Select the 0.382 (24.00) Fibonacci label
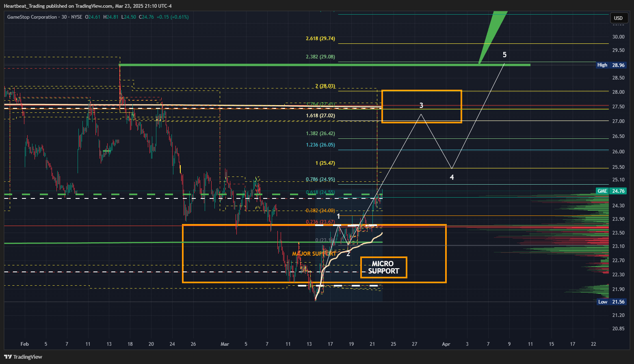Image resolution: width=634 pixels, height=364 pixels. click(320, 211)
